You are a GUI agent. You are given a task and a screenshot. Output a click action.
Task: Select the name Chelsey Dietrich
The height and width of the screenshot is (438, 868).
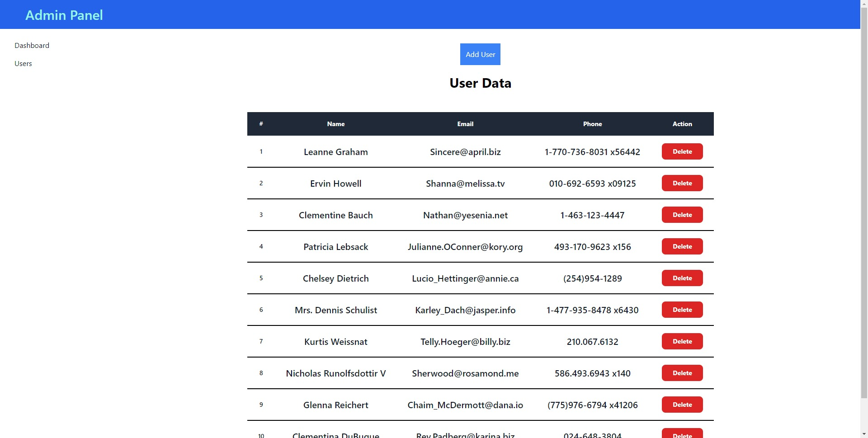pos(336,278)
